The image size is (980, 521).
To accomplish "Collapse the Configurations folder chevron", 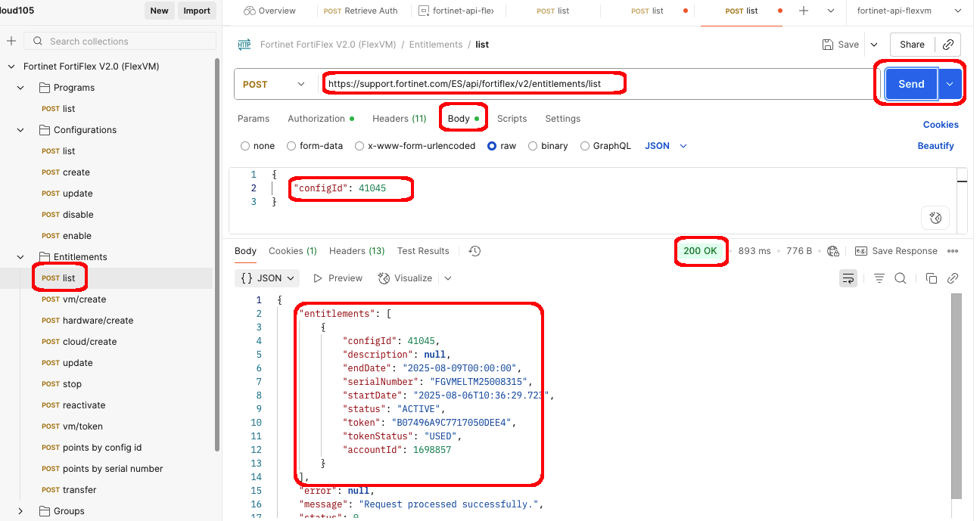I will [x=20, y=130].
